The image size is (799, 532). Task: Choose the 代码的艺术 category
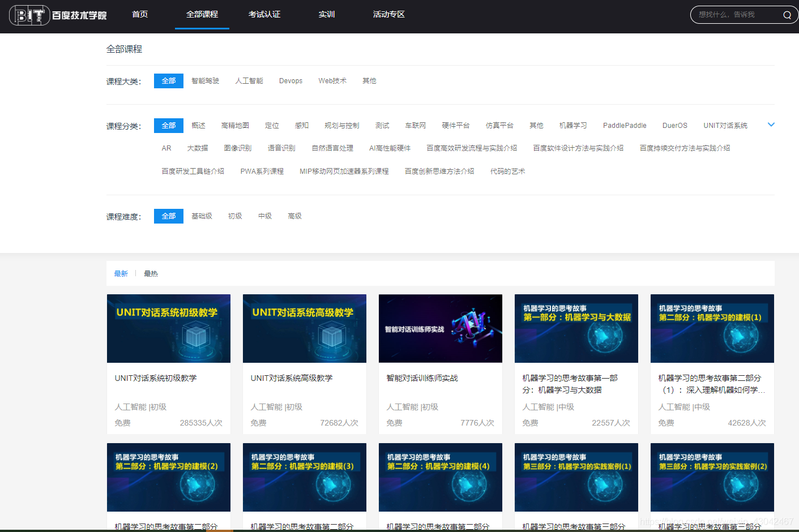click(x=508, y=171)
